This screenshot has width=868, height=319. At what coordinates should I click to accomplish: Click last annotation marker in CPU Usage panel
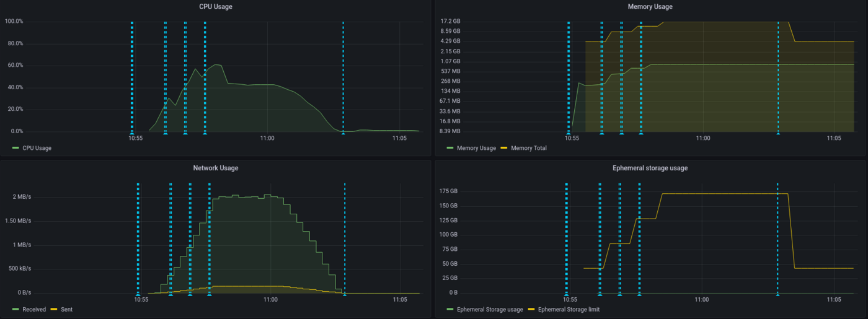tap(343, 133)
